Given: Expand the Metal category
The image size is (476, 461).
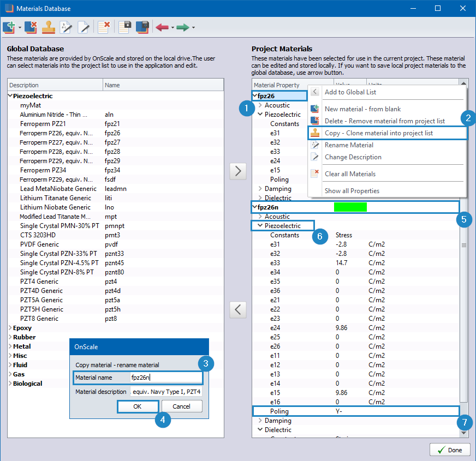Looking at the screenshot, I should [x=10, y=346].
